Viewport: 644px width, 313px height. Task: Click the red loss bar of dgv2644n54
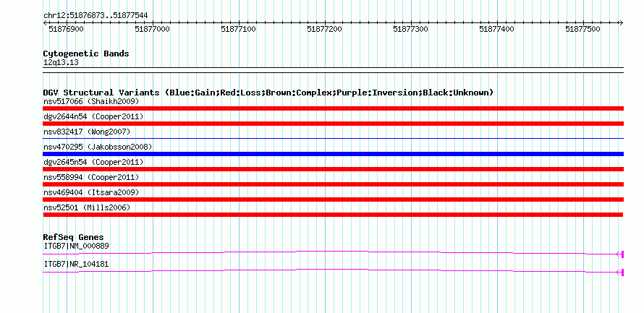point(333,124)
